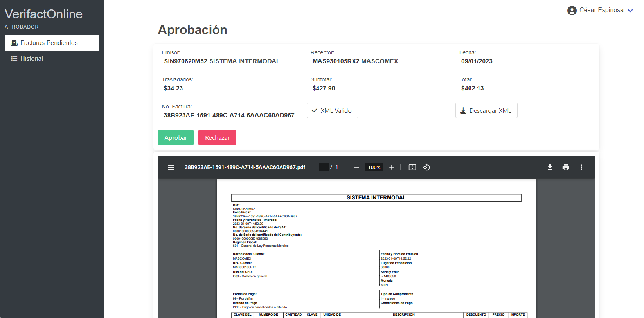The image size is (644, 318).
Task: Zoom in using the PDF plus icon
Action: coord(391,167)
